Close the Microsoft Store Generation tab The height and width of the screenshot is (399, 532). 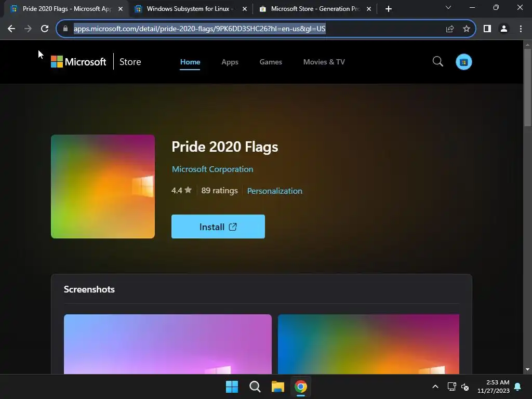(x=369, y=9)
